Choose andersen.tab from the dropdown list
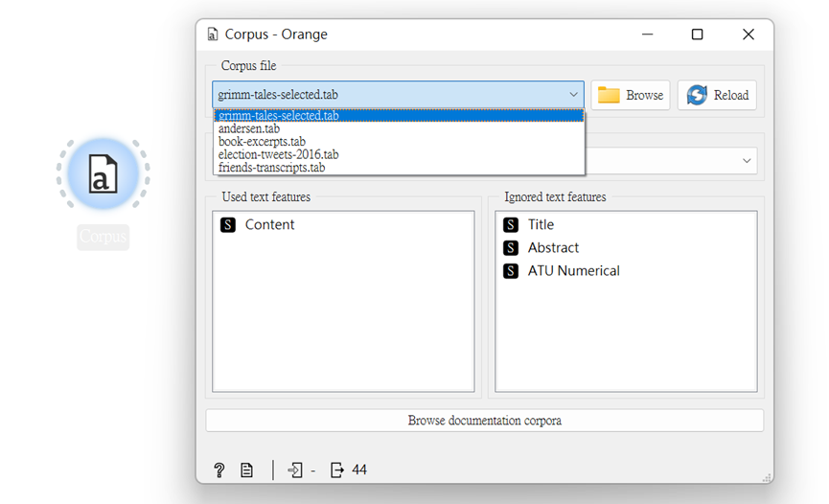The width and height of the screenshot is (829, 504). click(400, 128)
